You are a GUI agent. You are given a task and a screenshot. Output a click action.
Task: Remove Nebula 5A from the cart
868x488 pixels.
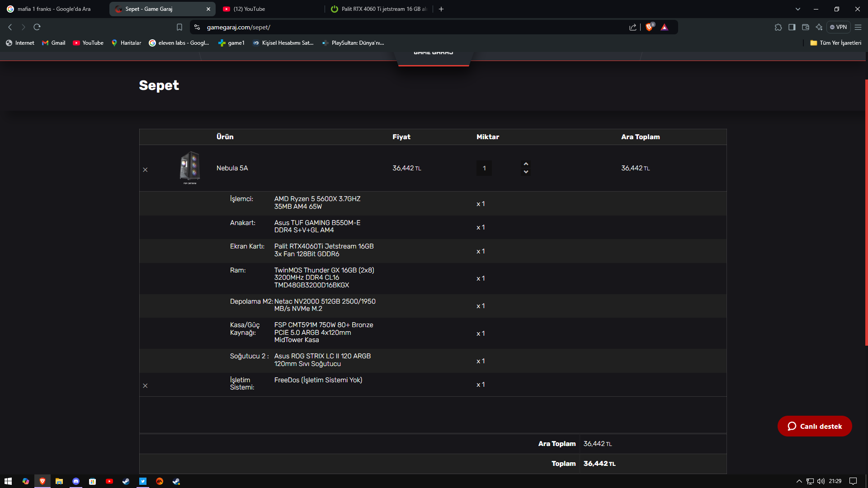coord(145,170)
